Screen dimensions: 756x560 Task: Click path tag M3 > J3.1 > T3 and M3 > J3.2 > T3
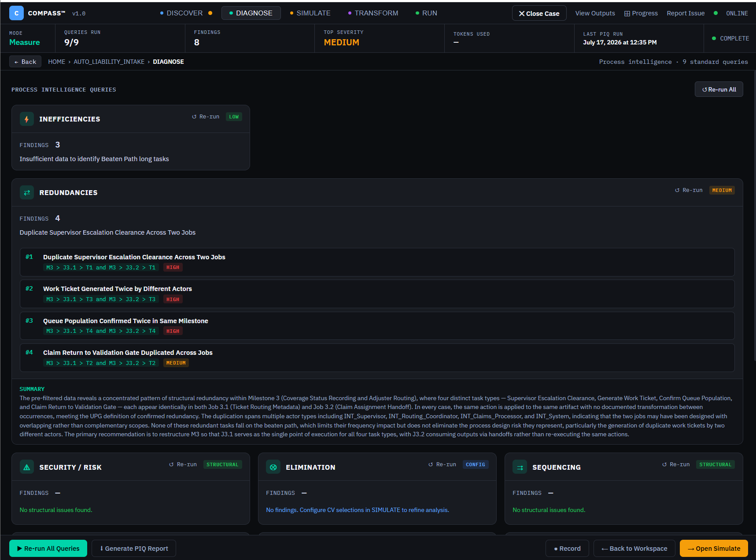[x=101, y=299]
